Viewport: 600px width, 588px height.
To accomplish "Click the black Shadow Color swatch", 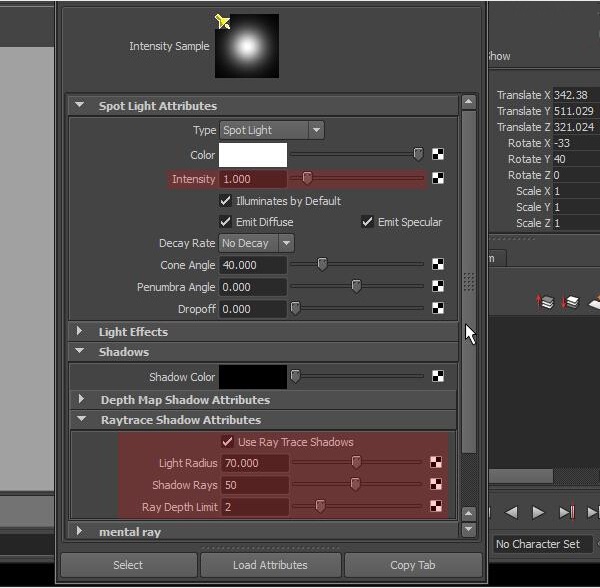I will (x=253, y=377).
